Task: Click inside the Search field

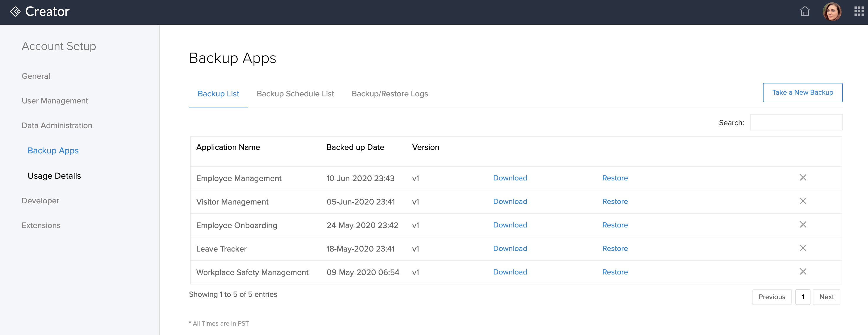Action: pos(796,122)
